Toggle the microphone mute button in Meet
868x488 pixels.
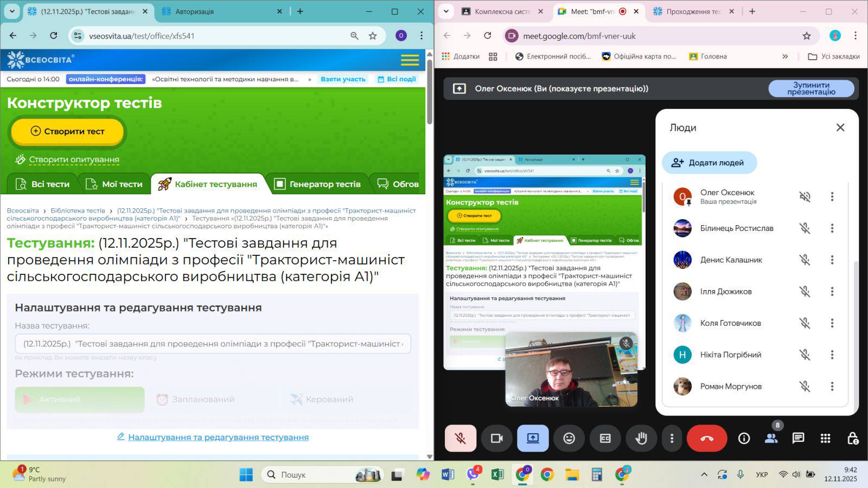[x=461, y=438]
